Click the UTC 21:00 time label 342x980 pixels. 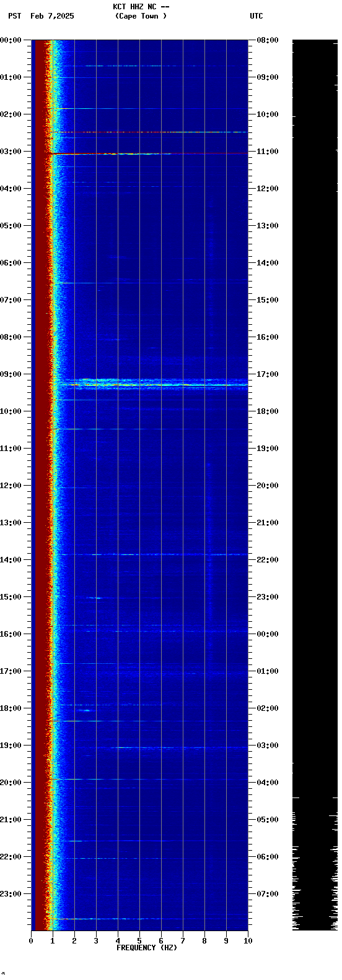pos(268,523)
